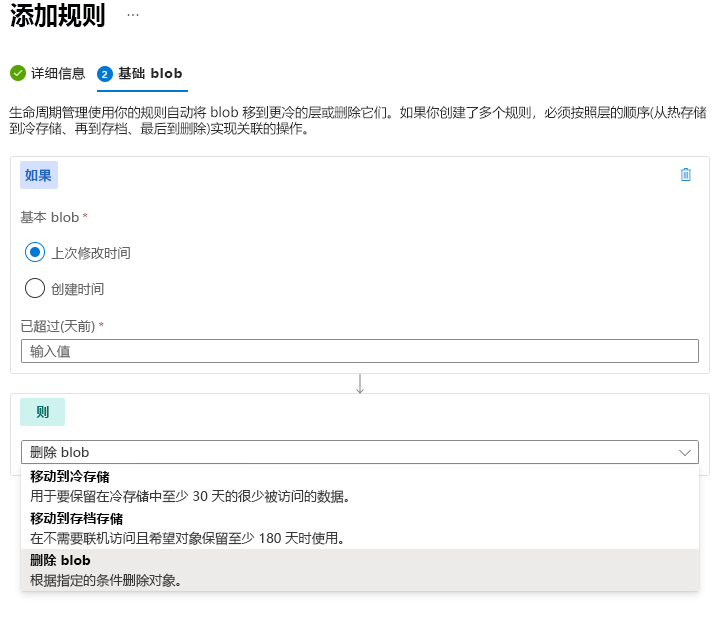
Task: Switch to the 基础 blob tab
Action: pos(141,74)
